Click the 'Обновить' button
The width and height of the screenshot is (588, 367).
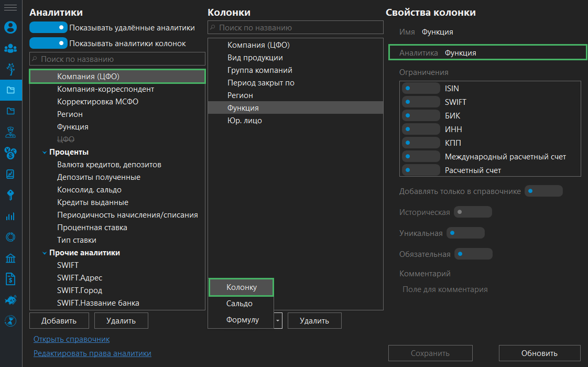tap(539, 353)
